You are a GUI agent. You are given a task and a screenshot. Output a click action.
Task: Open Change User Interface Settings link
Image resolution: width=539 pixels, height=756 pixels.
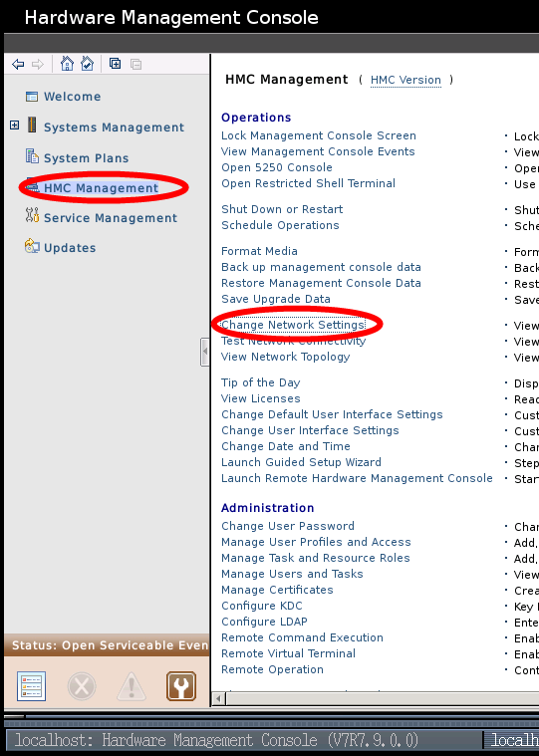[310, 430]
